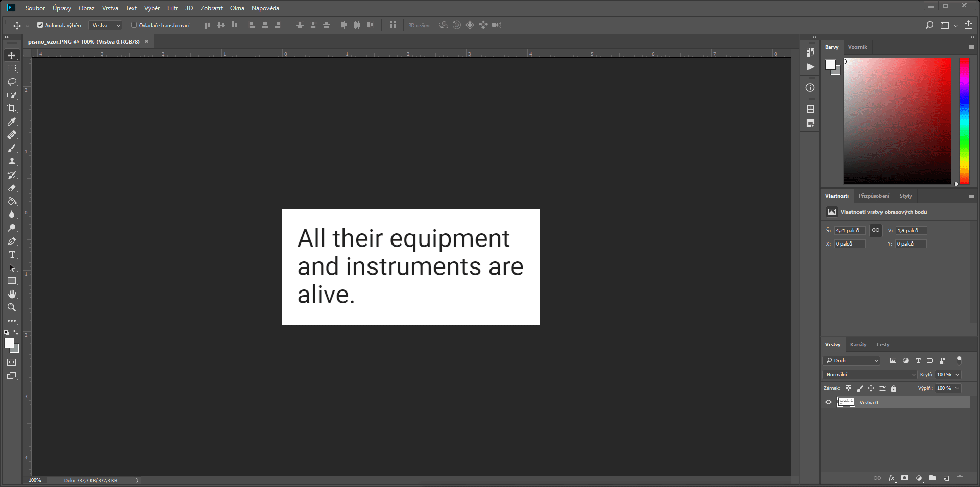The height and width of the screenshot is (487, 980).
Task: Click the link dimensions button between Š and V
Action: (875, 230)
